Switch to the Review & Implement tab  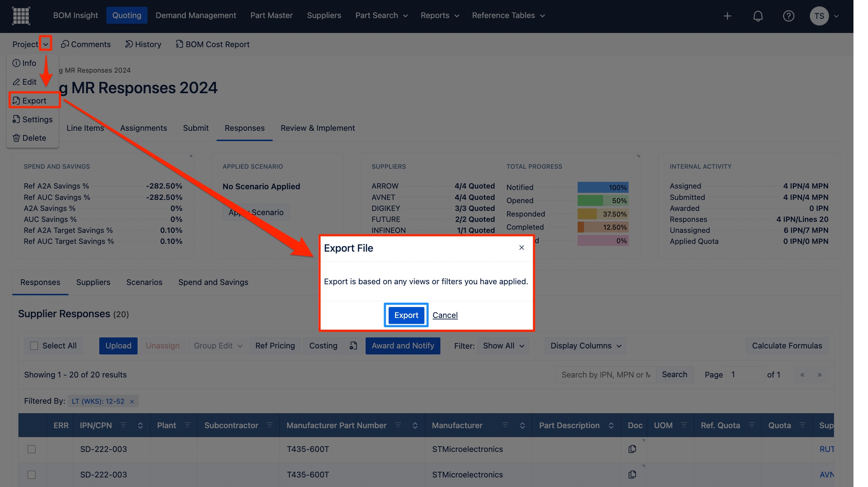click(x=318, y=128)
